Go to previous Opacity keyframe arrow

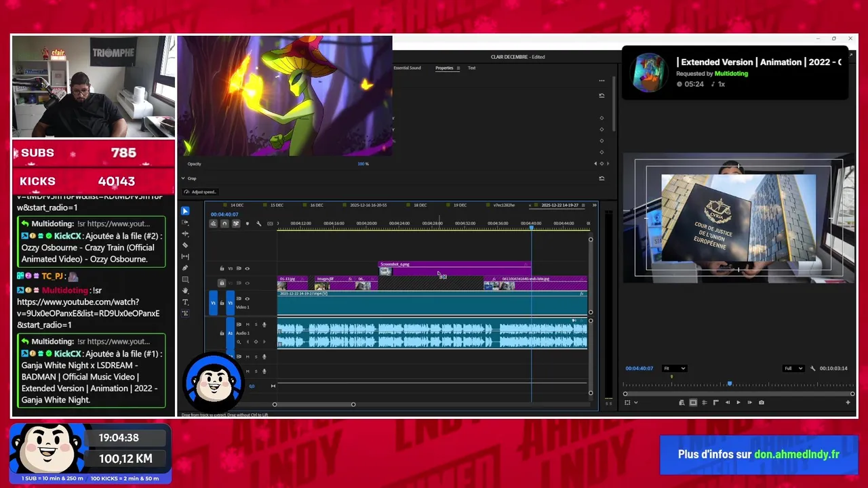point(595,163)
